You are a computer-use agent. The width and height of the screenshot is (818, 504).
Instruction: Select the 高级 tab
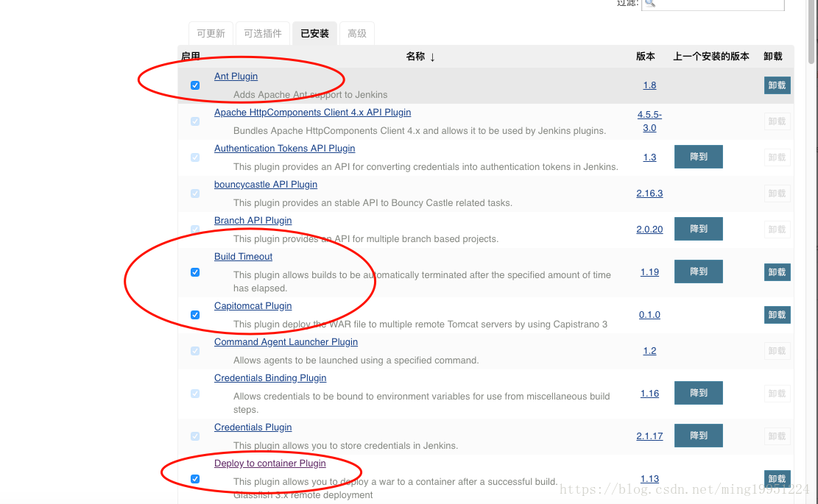click(357, 34)
